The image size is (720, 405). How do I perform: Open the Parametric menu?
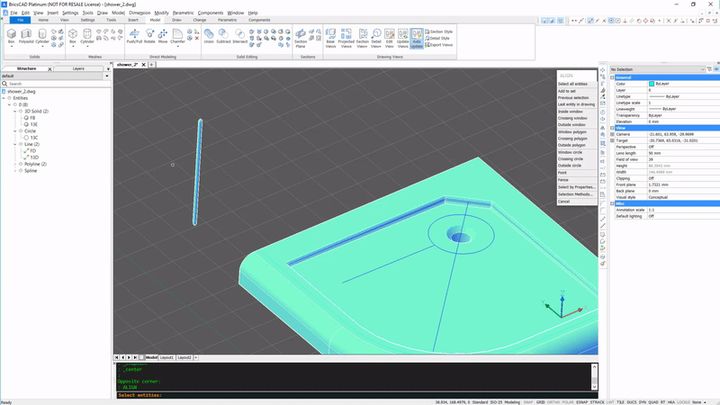[x=183, y=13]
